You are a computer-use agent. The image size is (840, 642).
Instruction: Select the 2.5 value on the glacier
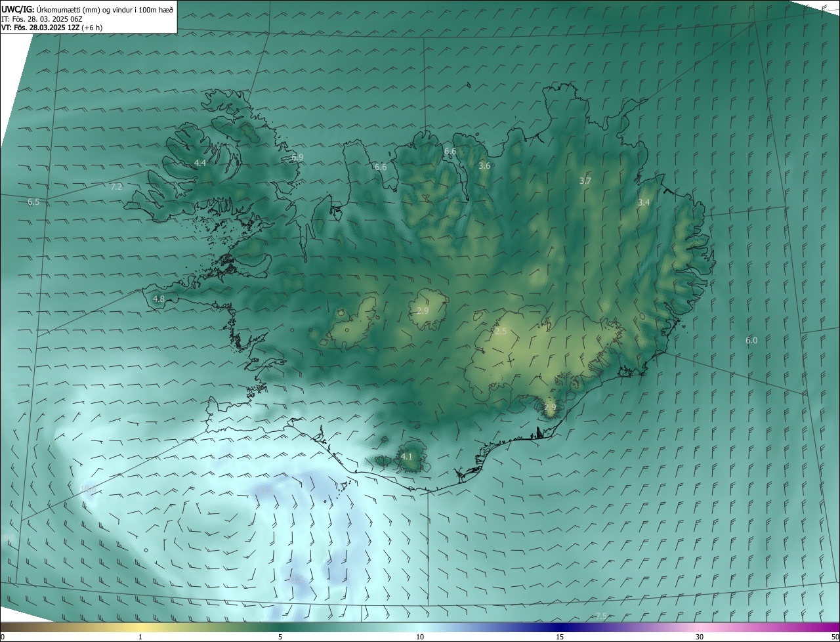(x=501, y=332)
